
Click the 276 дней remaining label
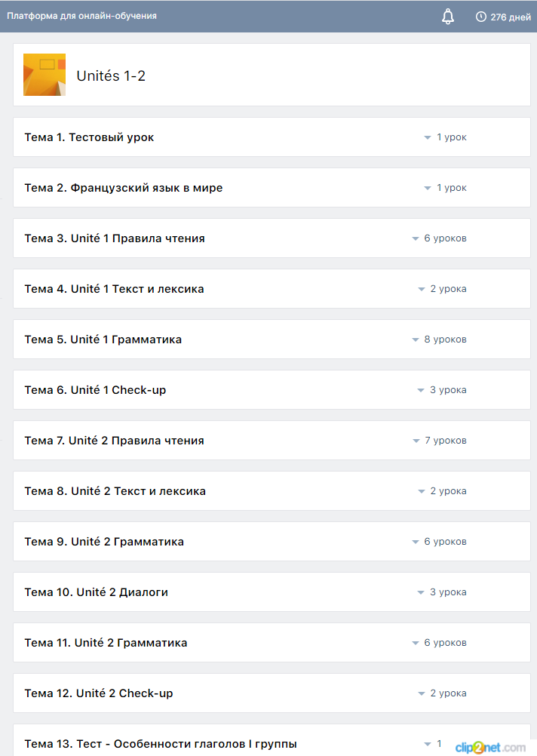(x=511, y=17)
